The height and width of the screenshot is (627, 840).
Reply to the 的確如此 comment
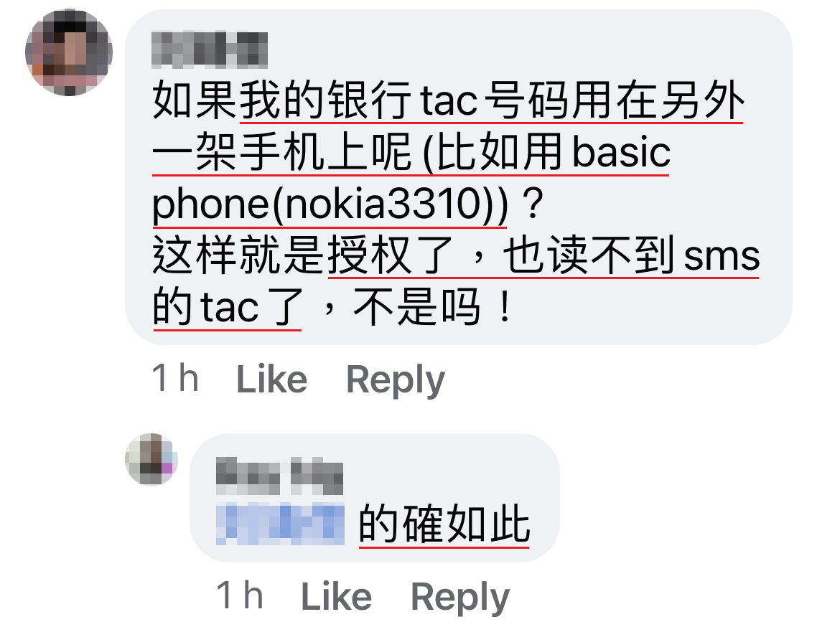pos(460,597)
